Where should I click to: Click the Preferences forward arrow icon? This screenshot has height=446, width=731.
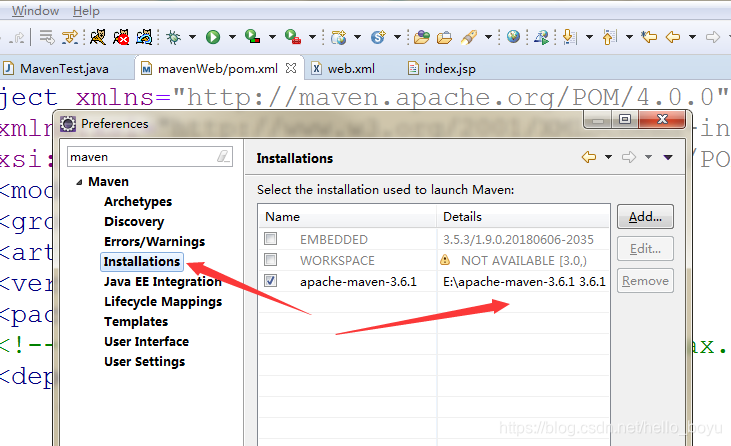coord(629,157)
